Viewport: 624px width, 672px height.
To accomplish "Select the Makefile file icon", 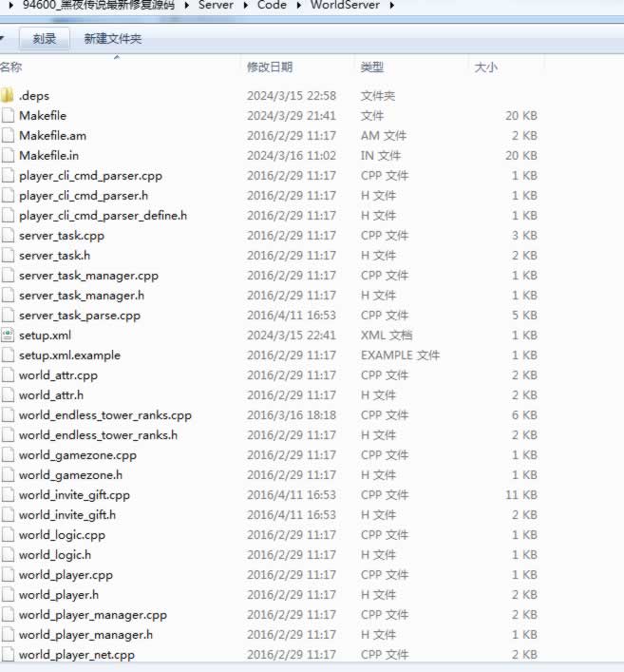I will coord(8,115).
